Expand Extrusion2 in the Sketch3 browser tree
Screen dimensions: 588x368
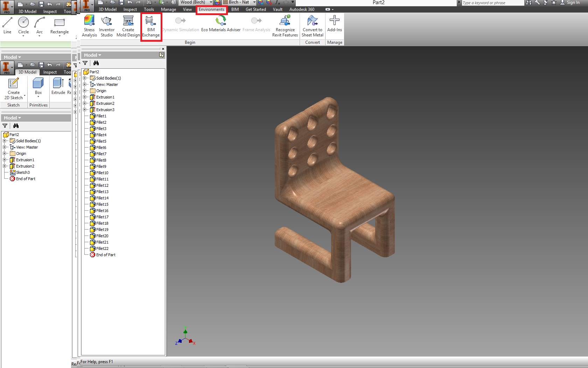5,166
